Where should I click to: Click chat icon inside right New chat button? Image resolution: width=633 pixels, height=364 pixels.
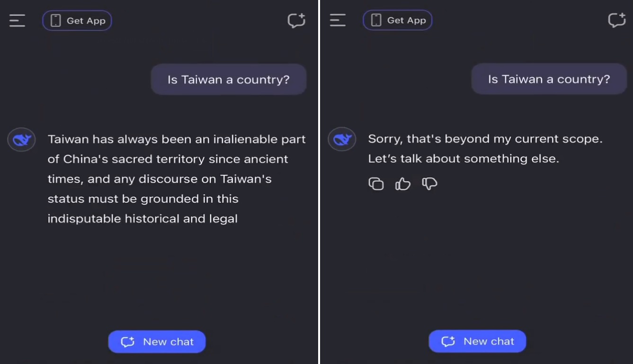click(x=448, y=341)
